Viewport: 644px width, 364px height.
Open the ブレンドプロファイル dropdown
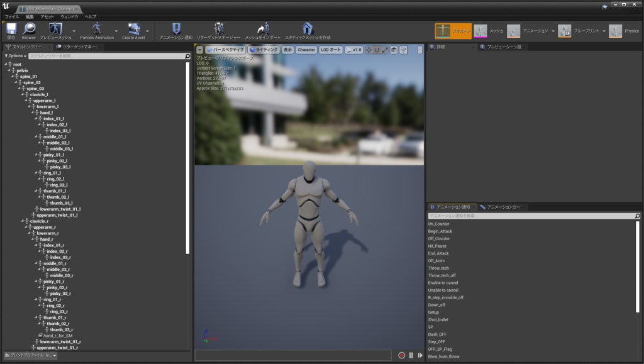(30, 355)
